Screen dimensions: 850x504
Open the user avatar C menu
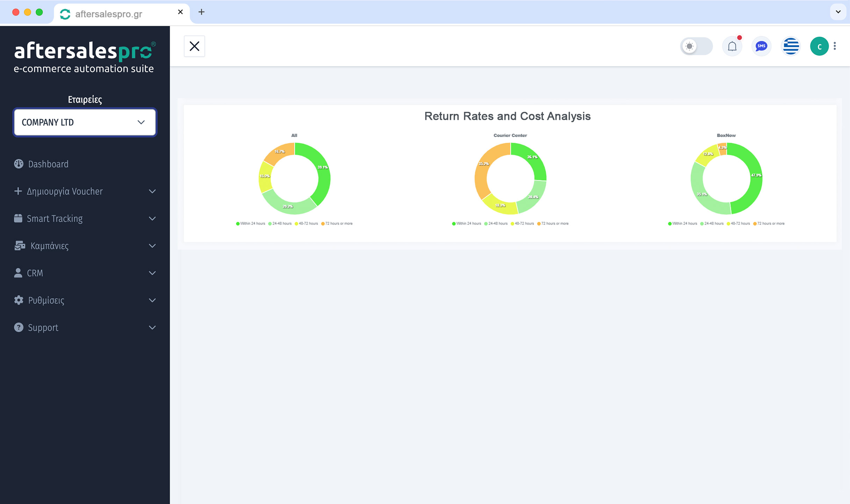point(819,46)
